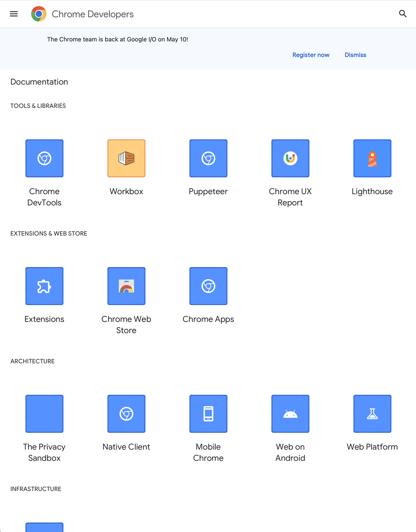Click the Puppeteer text label
The height and width of the screenshot is (532, 416).
[208, 191]
